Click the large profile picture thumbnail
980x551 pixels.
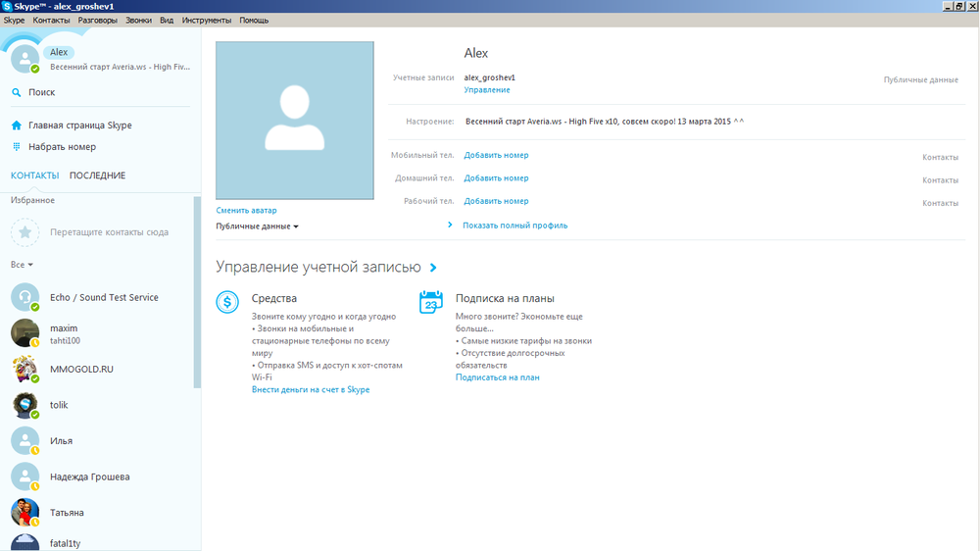click(x=294, y=120)
